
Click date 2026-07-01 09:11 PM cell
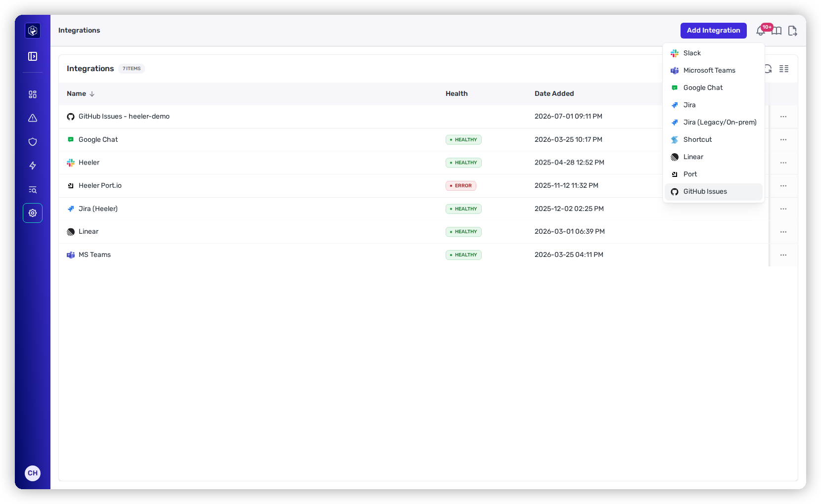tap(568, 117)
